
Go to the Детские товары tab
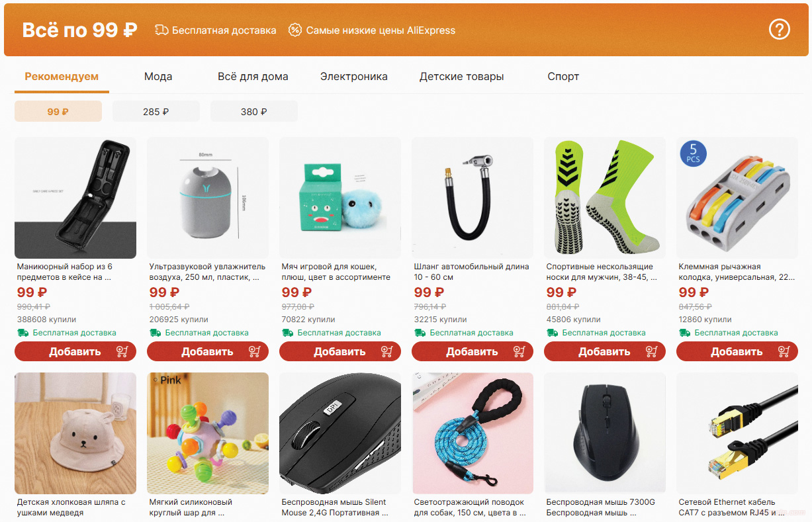(462, 77)
